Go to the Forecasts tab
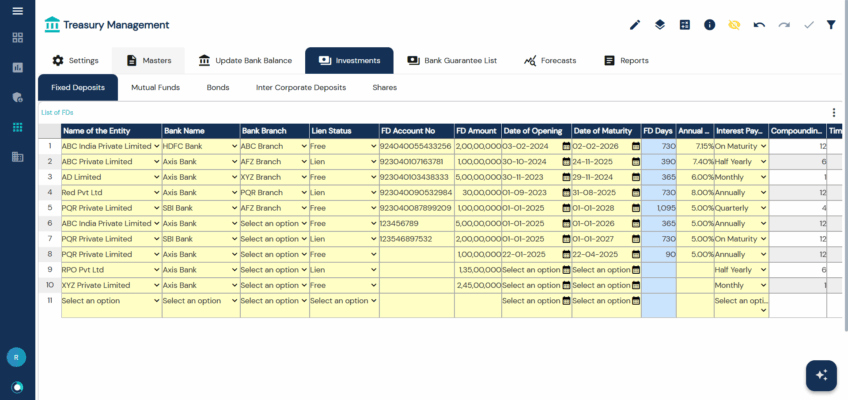Screen dimensions: 848x400 [550, 61]
